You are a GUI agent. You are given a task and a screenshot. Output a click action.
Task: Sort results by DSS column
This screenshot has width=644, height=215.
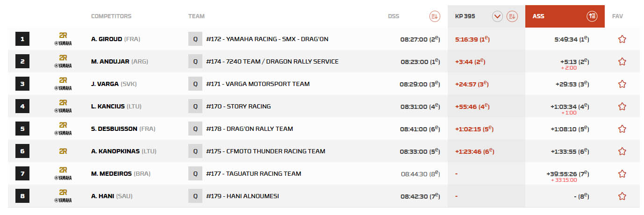coord(435,16)
